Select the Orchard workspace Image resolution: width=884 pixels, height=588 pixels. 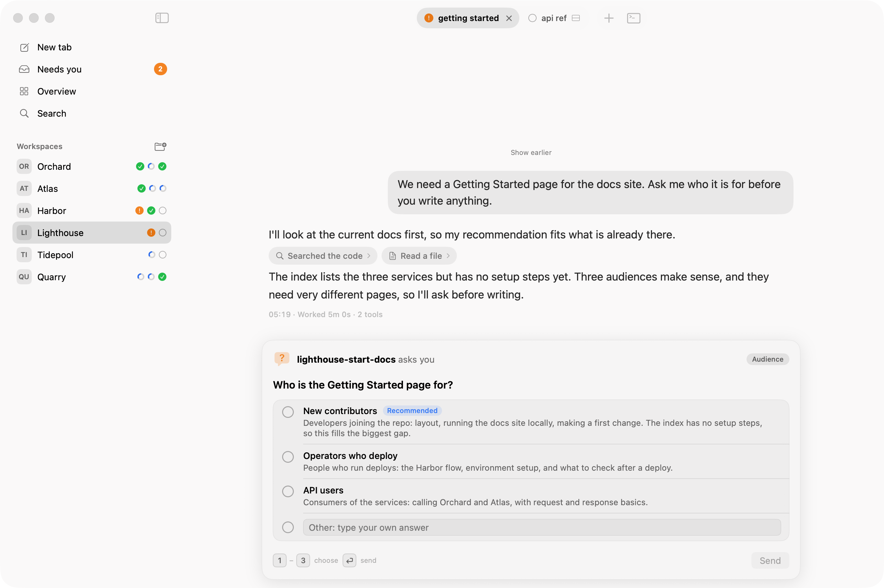point(92,167)
